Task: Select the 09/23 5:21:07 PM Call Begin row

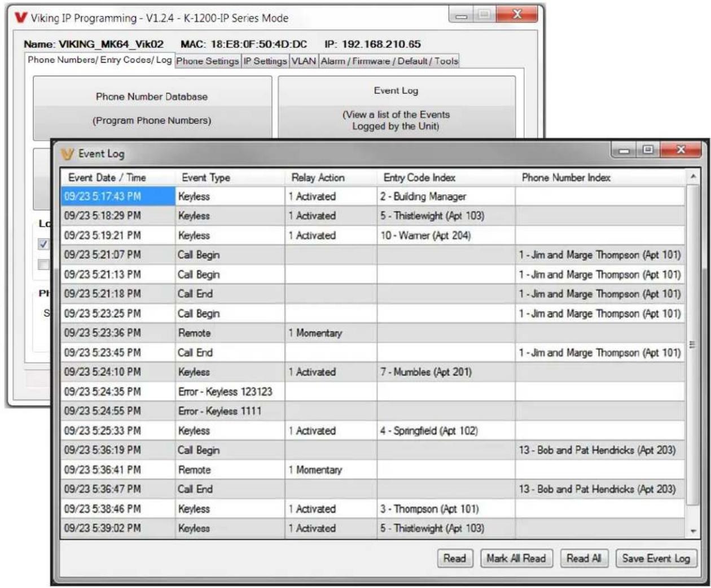Action: click(x=373, y=254)
